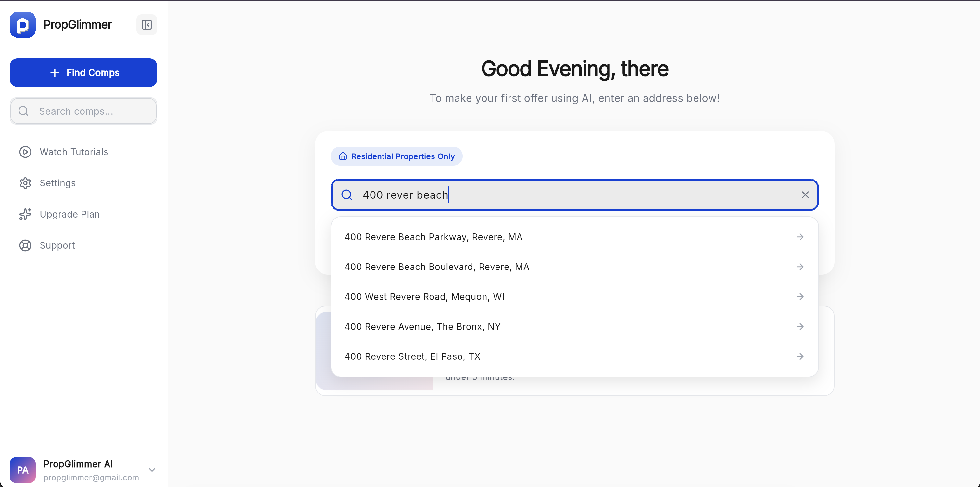Click in the address search field
The width and height of the screenshot is (980, 487).
click(574, 195)
